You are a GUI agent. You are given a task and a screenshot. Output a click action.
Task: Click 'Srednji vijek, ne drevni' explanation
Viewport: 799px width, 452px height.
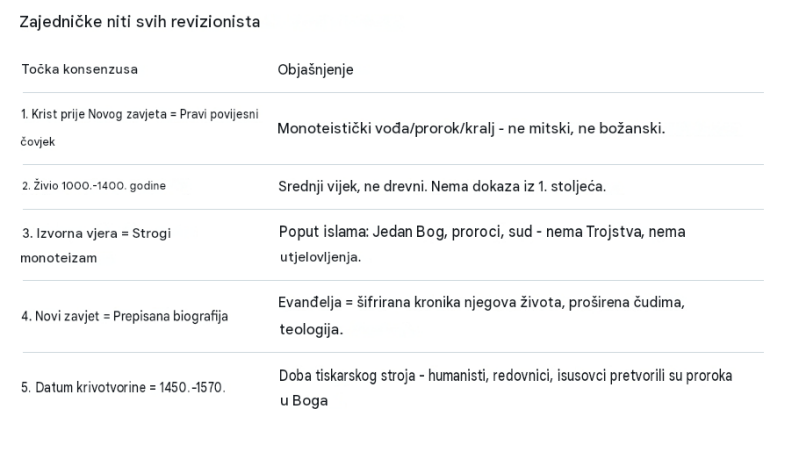tap(352, 187)
